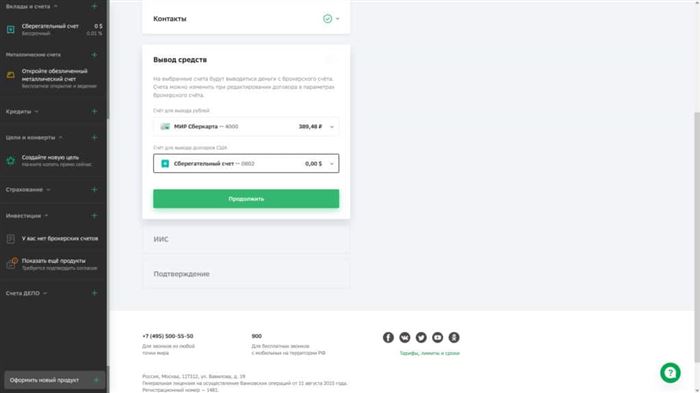This screenshot has height=393, width=700.
Task: Click the page vertical scrollbar
Action: 697,237
